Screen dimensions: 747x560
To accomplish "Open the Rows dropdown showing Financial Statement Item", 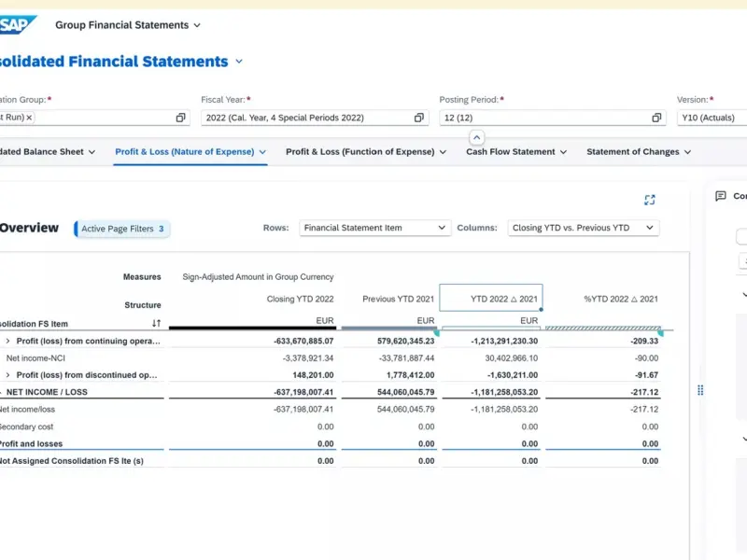I will (375, 228).
